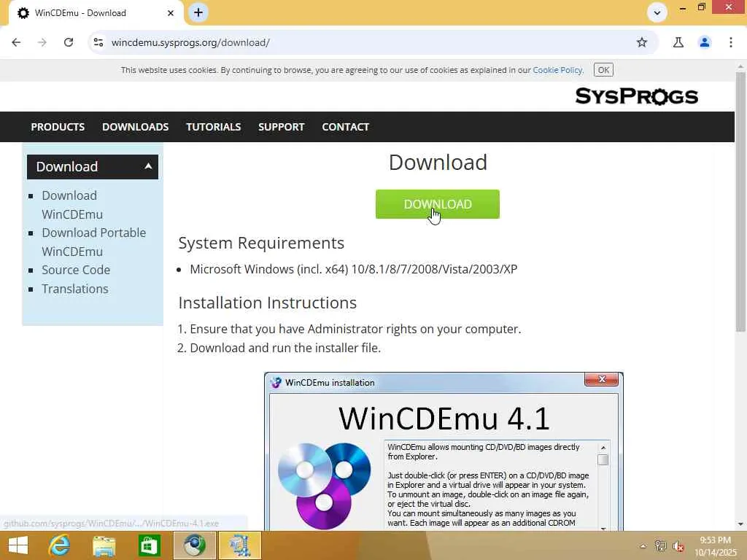Open the setup wizard taskbar icon
The height and width of the screenshot is (560, 747).
pos(239,545)
